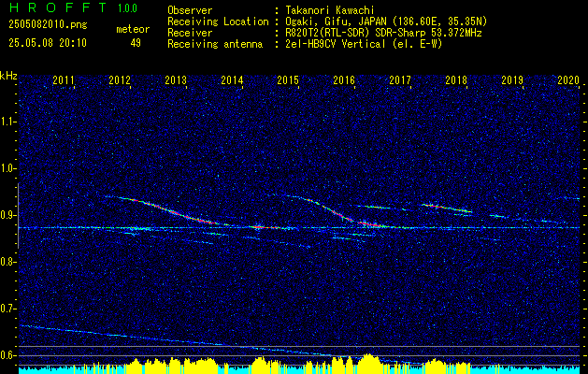Click the Observer field label
The image size is (588, 374).
coord(190,10)
